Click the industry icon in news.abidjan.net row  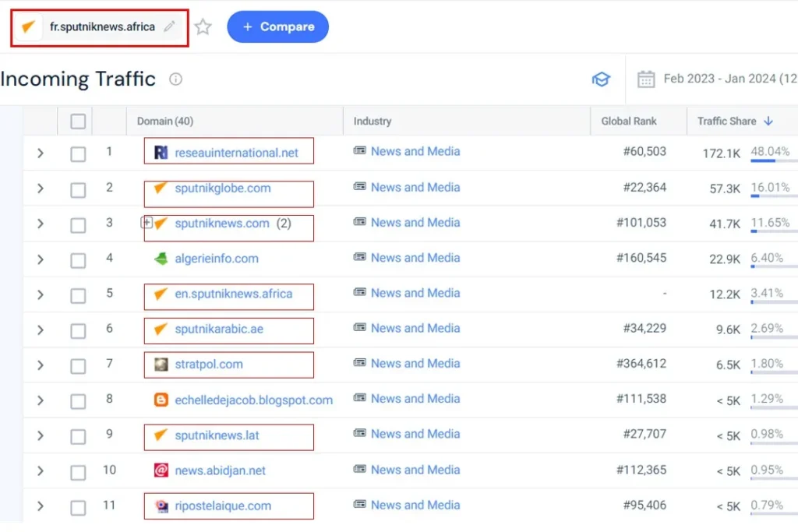coord(360,468)
